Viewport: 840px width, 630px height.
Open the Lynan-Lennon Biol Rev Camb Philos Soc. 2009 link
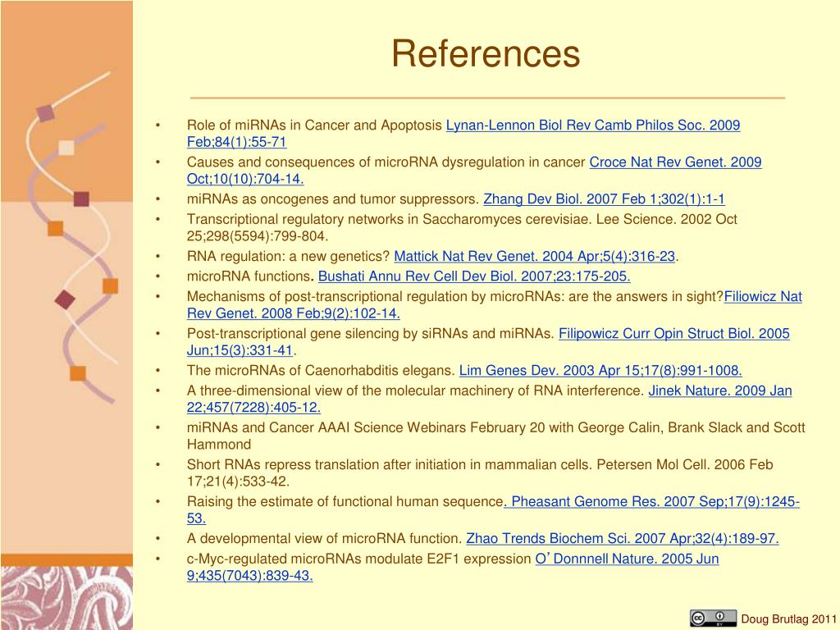(593, 126)
